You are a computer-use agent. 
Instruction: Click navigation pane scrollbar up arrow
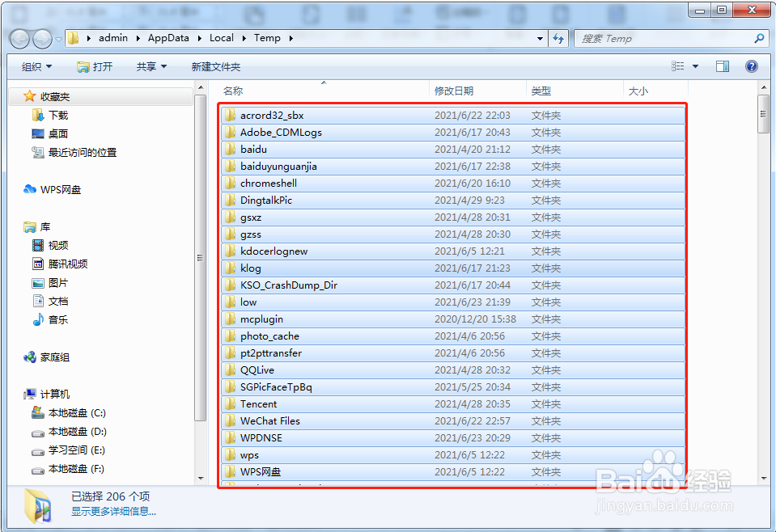[201, 88]
